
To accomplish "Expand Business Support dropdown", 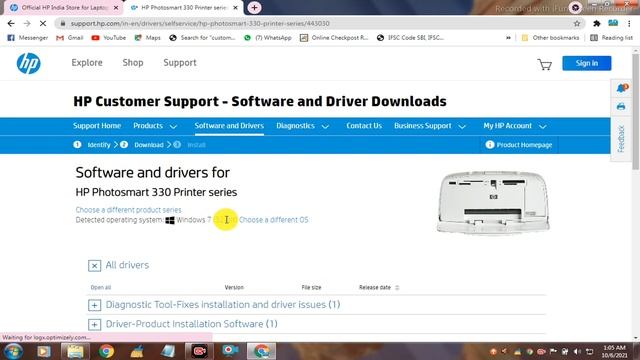I will (430, 126).
